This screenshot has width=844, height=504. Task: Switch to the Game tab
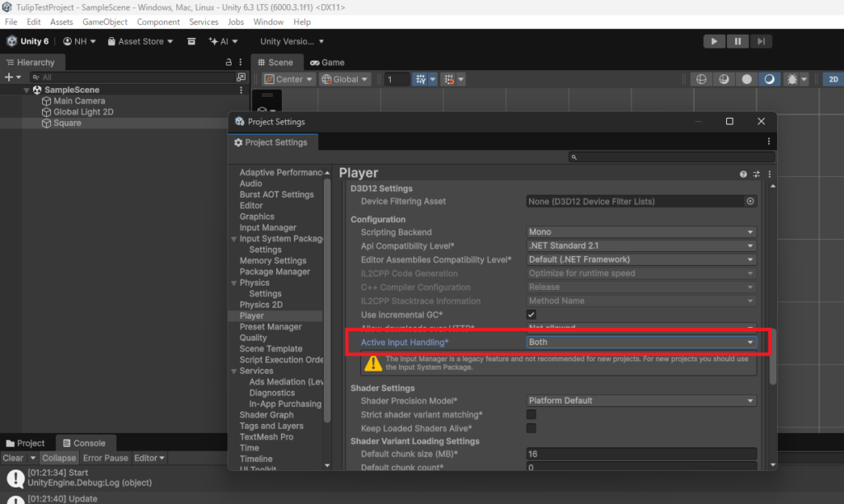click(327, 63)
